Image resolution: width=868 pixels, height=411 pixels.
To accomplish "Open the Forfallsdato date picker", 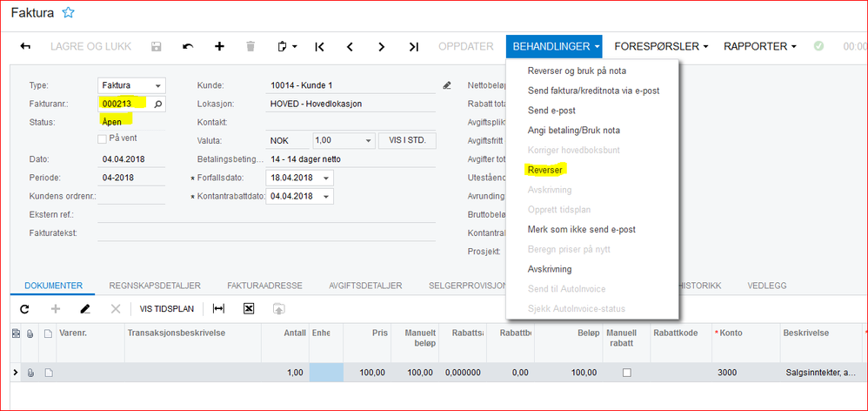I will [326, 179].
